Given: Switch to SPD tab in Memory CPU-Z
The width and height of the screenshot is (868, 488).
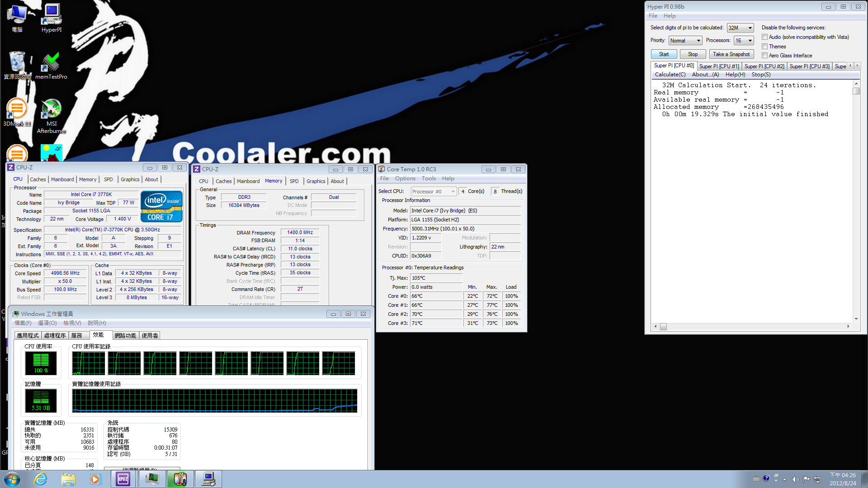Looking at the screenshot, I should coord(294,181).
